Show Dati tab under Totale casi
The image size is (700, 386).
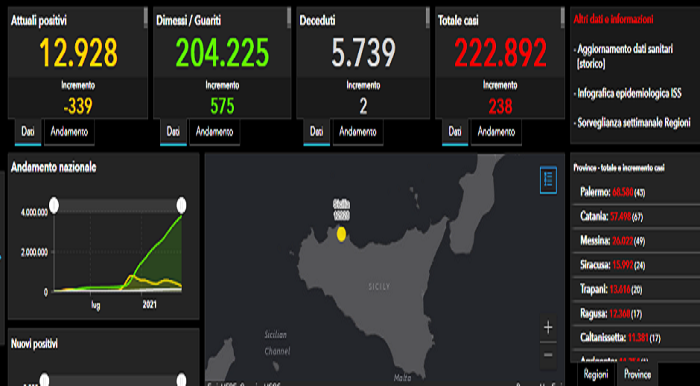455,132
